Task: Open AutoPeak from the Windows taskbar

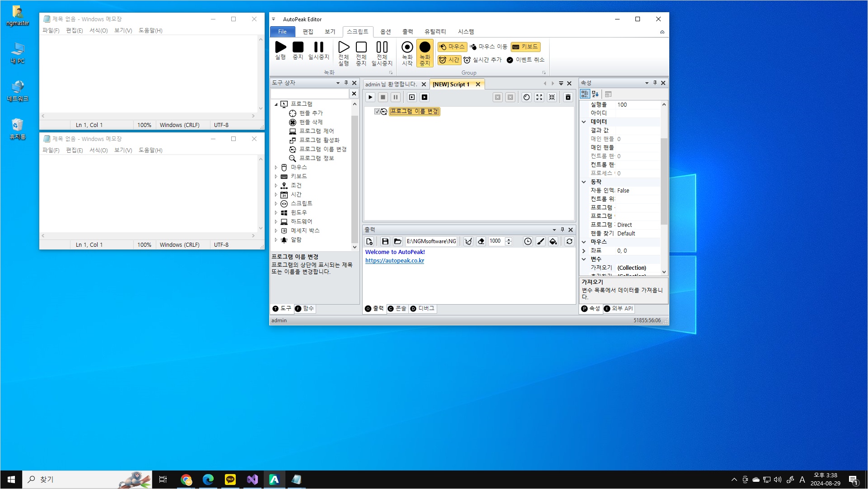Action: (x=274, y=480)
